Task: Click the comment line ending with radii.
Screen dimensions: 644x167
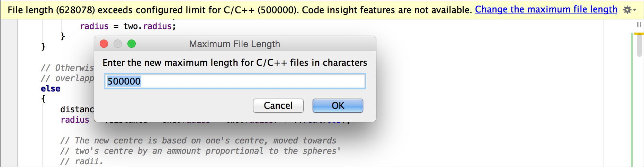Action: point(82,161)
